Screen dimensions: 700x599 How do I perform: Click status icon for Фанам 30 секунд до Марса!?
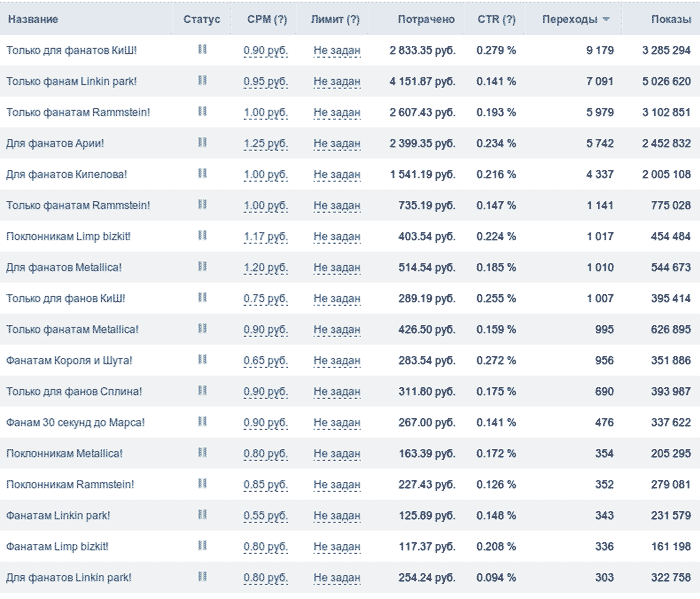click(x=202, y=421)
